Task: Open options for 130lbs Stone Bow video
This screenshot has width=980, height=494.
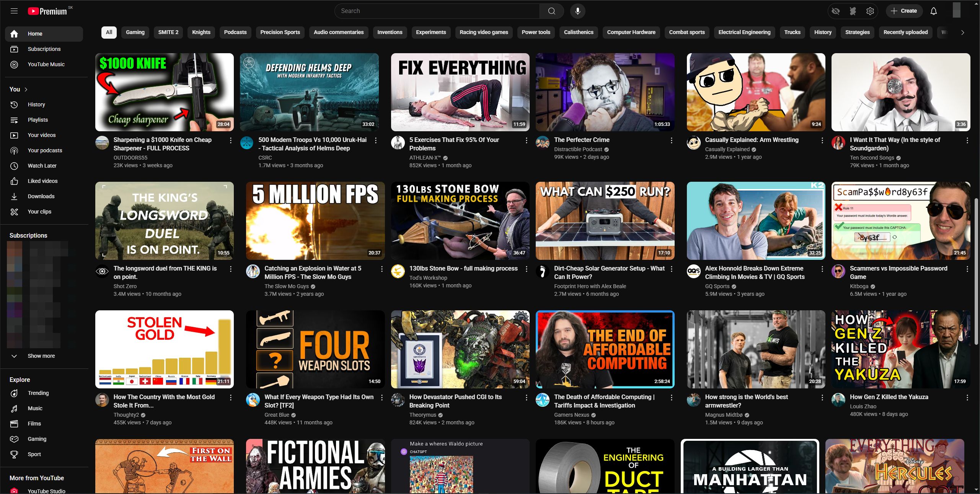Action: [x=526, y=269]
